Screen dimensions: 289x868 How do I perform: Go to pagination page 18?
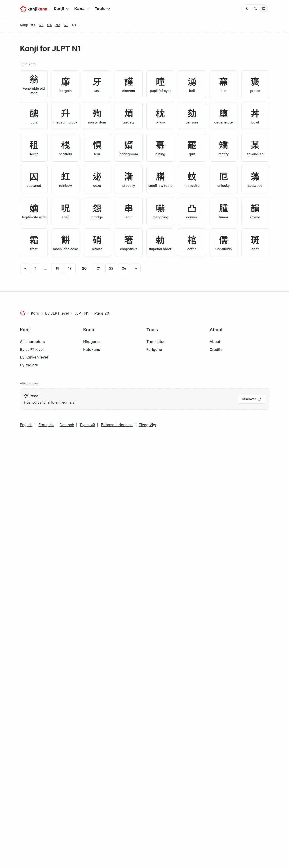(x=58, y=269)
